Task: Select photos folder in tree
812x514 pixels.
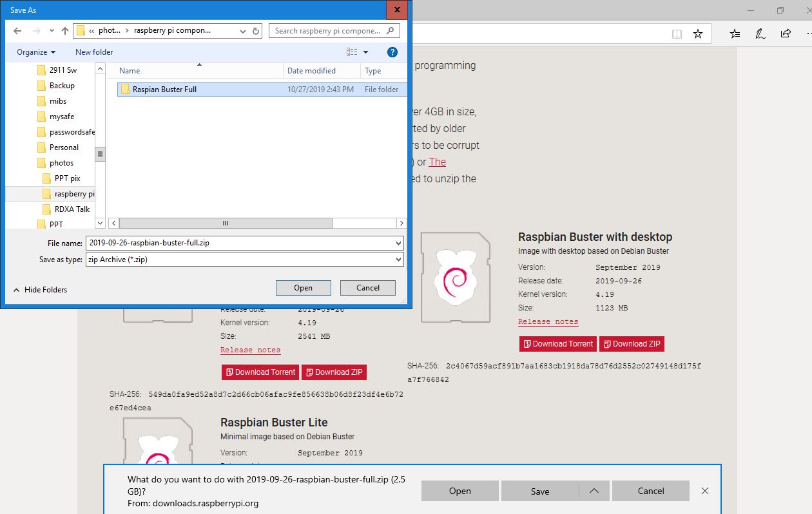Action: click(61, 163)
